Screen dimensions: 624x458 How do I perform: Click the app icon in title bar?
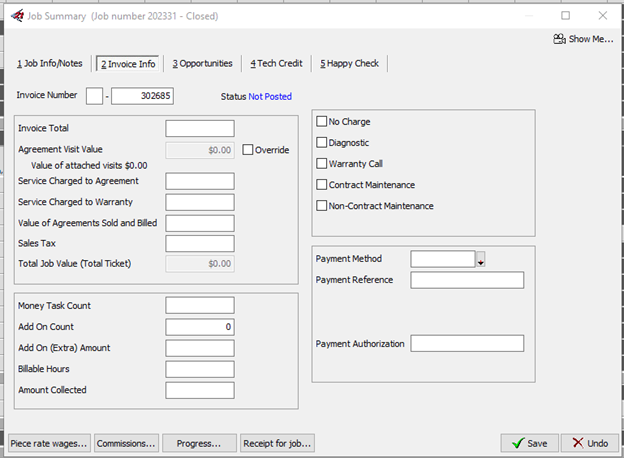click(x=17, y=16)
